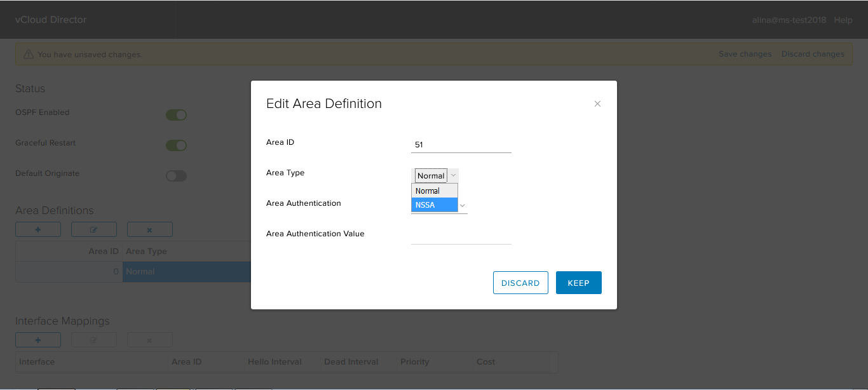The height and width of the screenshot is (390, 868).
Task: Add a new Area Definition entry
Action: coord(38,229)
